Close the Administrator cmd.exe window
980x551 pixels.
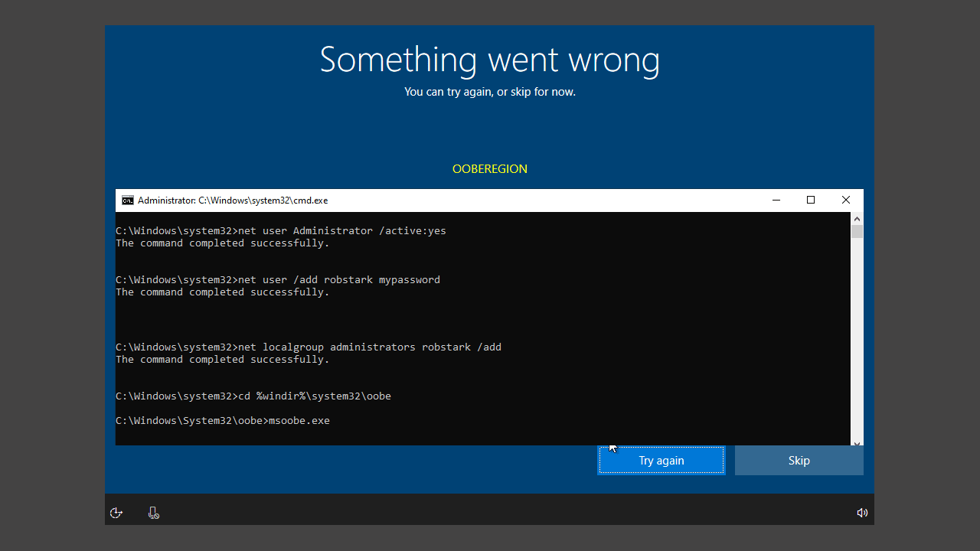tap(845, 200)
